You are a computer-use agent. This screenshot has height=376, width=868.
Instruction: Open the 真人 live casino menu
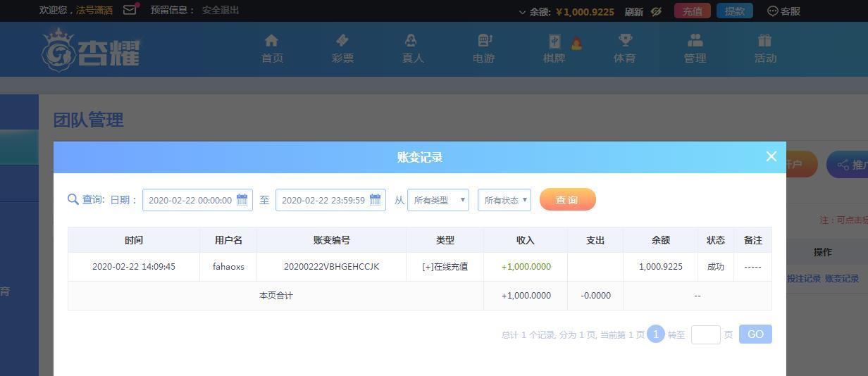click(x=413, y=49)
